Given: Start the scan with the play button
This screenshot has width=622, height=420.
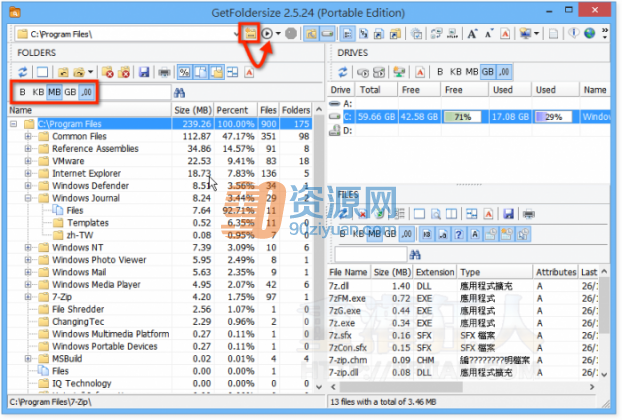Looking at the screenshot, I should (x=267, y=34).
